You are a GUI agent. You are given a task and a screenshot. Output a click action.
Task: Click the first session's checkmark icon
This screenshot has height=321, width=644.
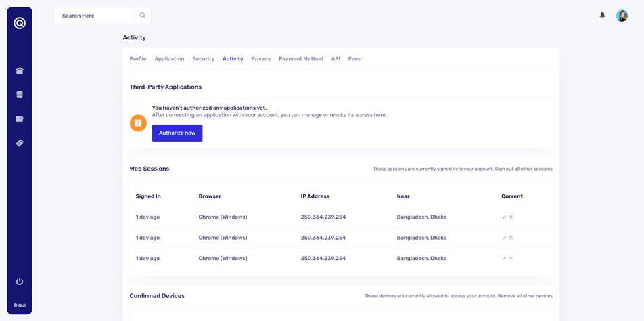pyautogui.click(x=504, y=217)
